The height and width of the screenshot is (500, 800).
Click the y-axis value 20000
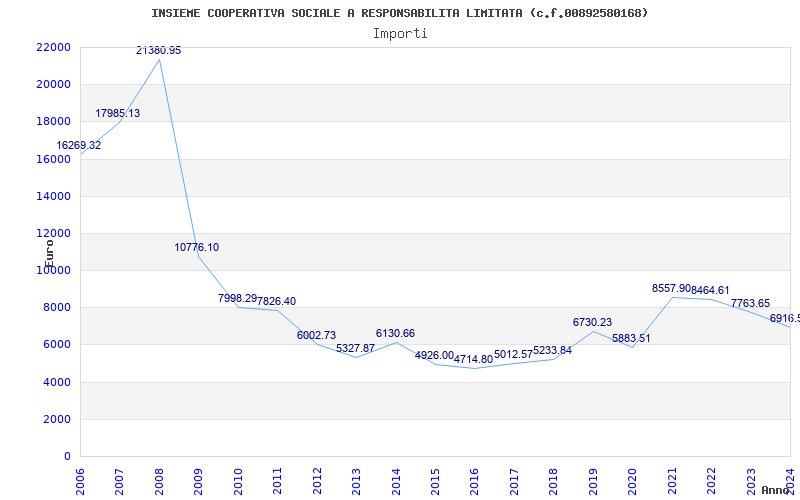pos(54,85)
